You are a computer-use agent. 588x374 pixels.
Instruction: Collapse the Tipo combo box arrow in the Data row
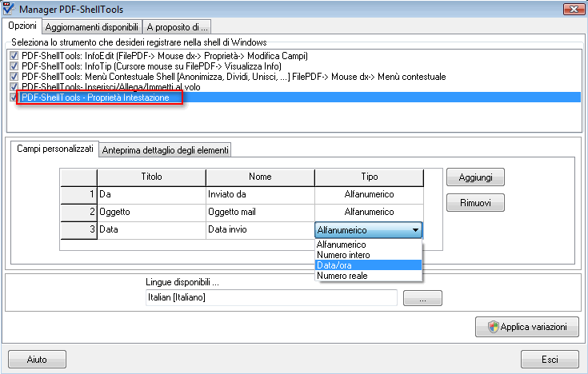(x=415, y=230)
